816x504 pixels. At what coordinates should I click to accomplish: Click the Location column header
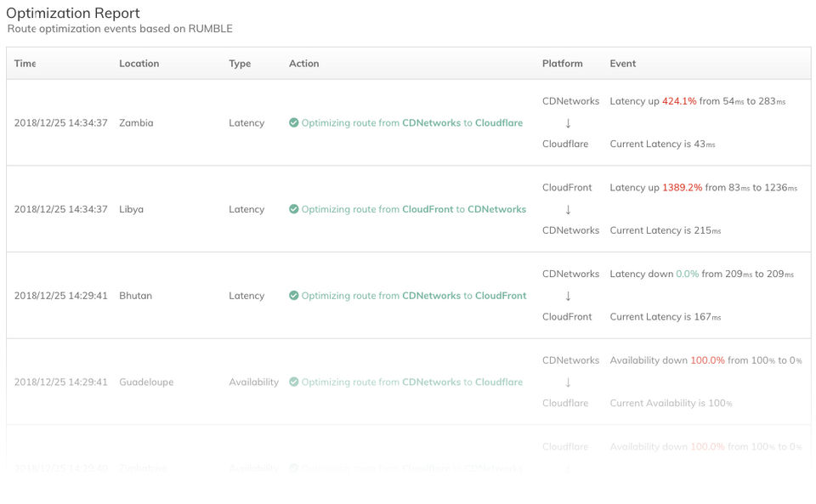139,64
